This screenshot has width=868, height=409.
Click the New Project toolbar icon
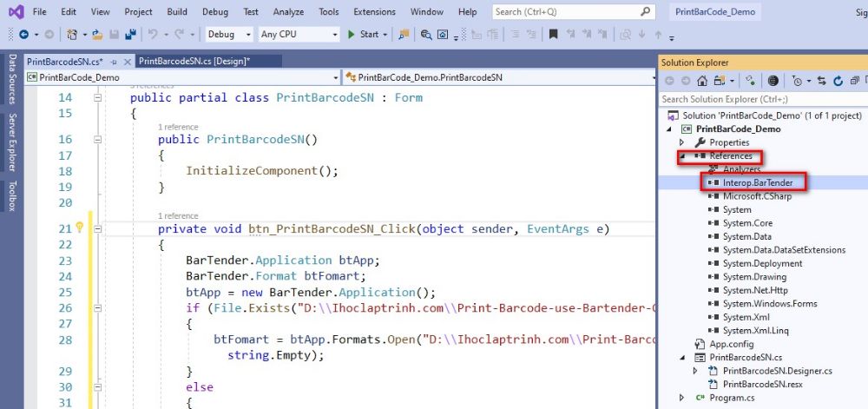(x=72, y=35)
